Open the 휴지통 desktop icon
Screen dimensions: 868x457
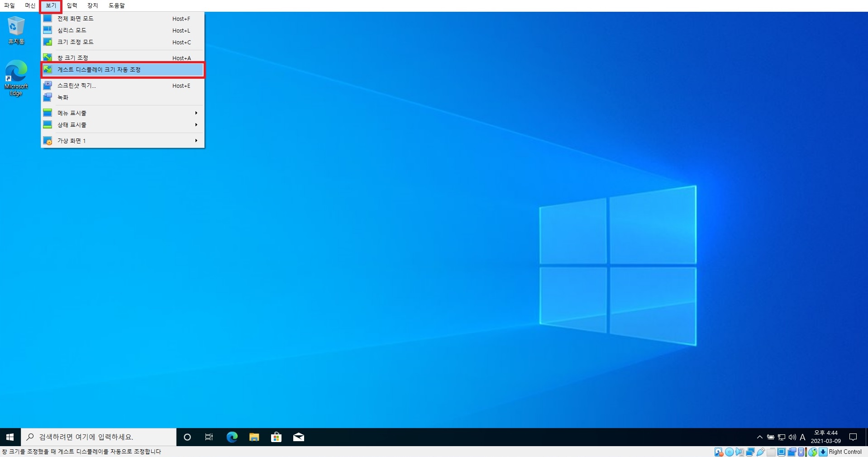[16, 30]
